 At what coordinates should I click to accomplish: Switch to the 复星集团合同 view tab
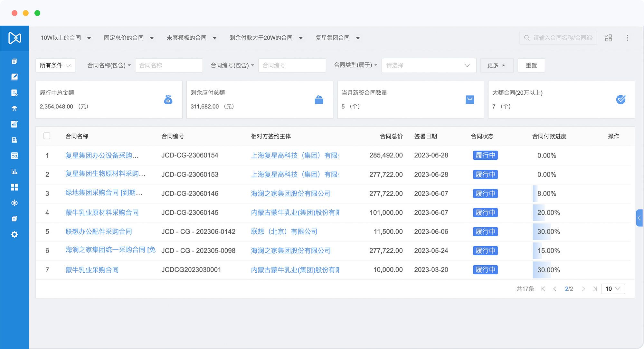pyautogui.click(x=332, y=38)
